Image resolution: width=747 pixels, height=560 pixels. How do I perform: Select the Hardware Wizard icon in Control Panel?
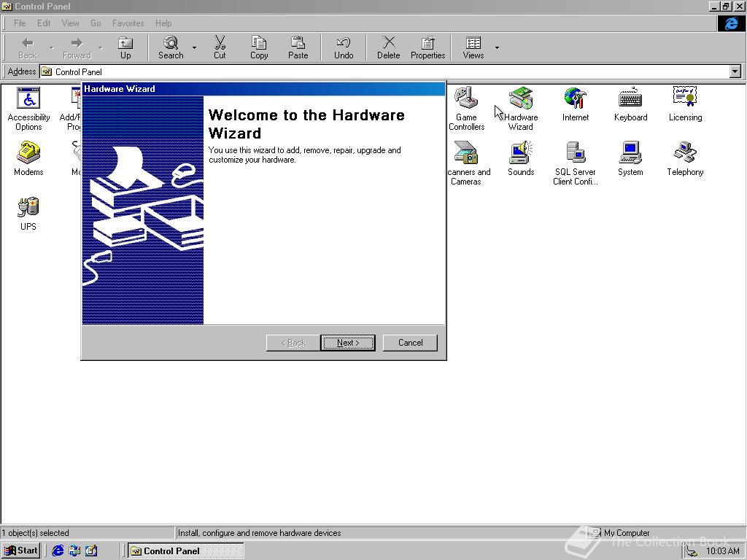(x=521, y=109)
